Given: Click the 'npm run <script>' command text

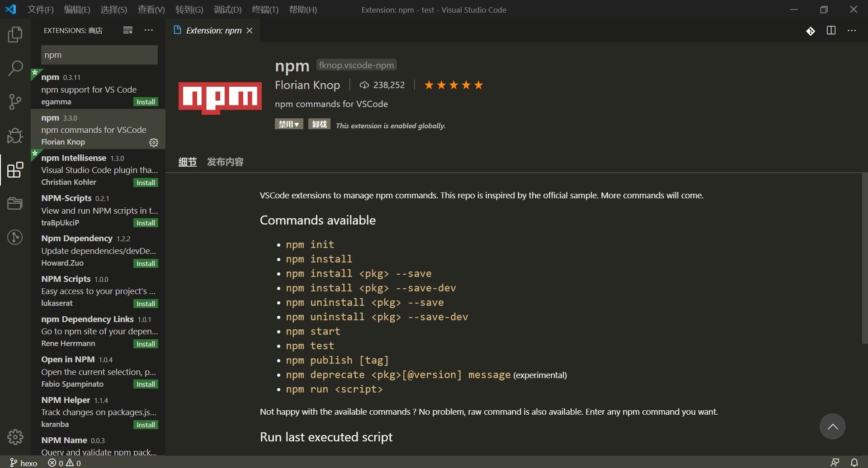Looking at the screenshot, I should (334, 389).
